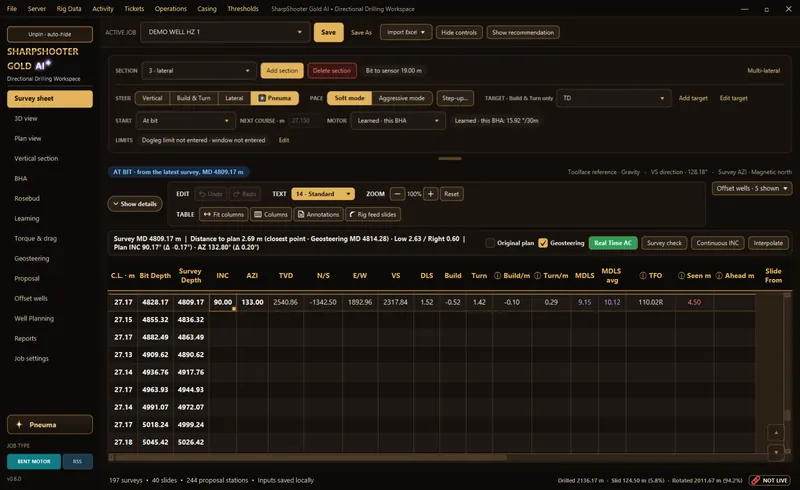Click the Rig feed slides icon

coord(352,214)
